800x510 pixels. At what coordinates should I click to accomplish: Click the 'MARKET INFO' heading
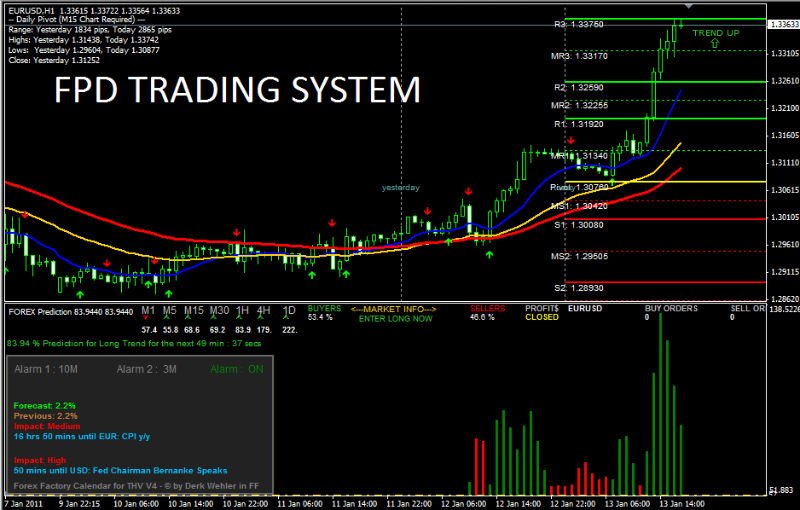click(x=393, y=309)
